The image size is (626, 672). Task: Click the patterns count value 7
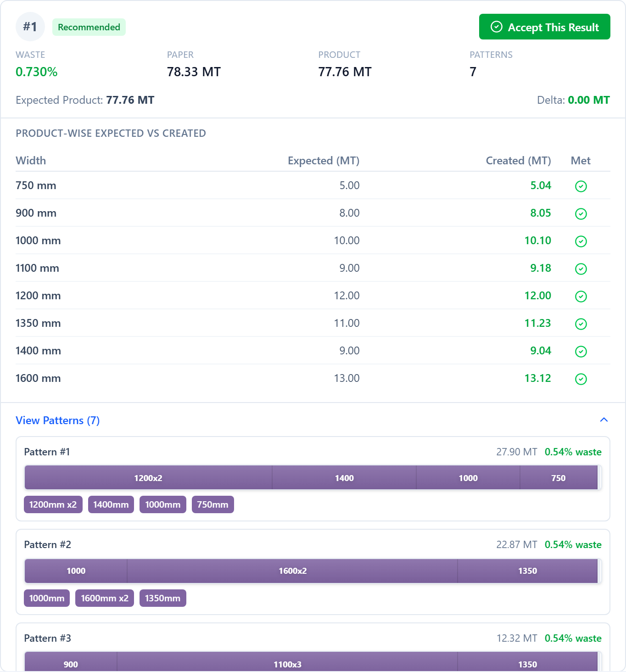(473, 72)
